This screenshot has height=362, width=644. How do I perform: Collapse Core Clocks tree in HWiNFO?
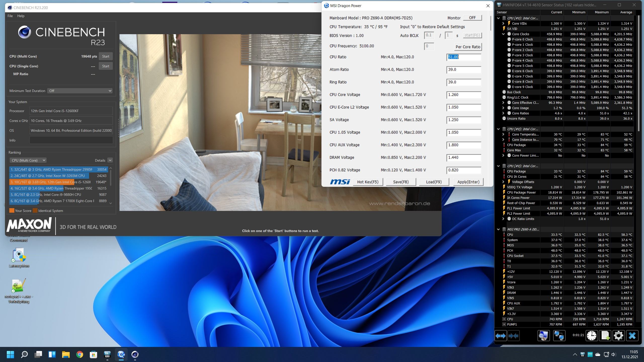click(x=503, y=34)
